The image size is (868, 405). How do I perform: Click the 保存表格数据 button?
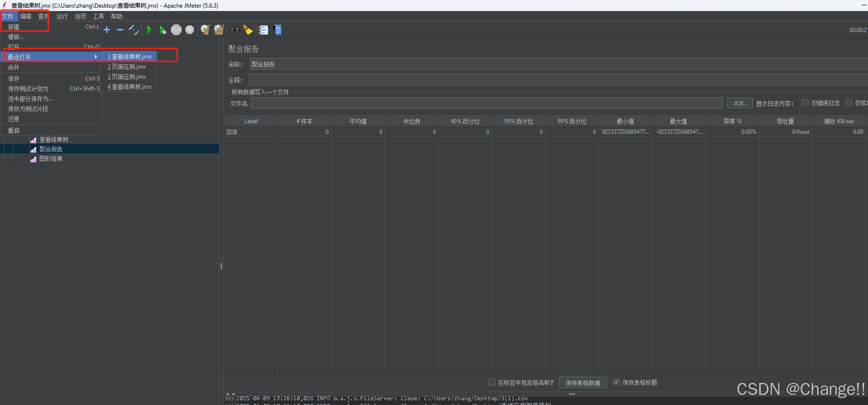(582, 382)
